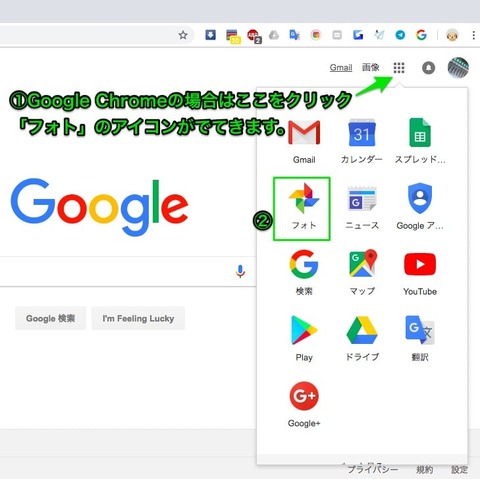Open the blue download arrow extension
Viewport: 480px width, 479px height.
(x=210, y=35)
